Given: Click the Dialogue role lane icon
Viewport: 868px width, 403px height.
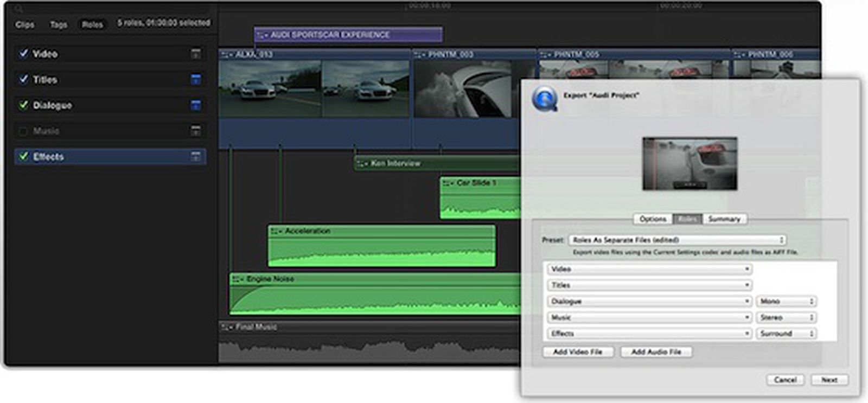Looking at the screenshot, I should click(x=195, y=105).
